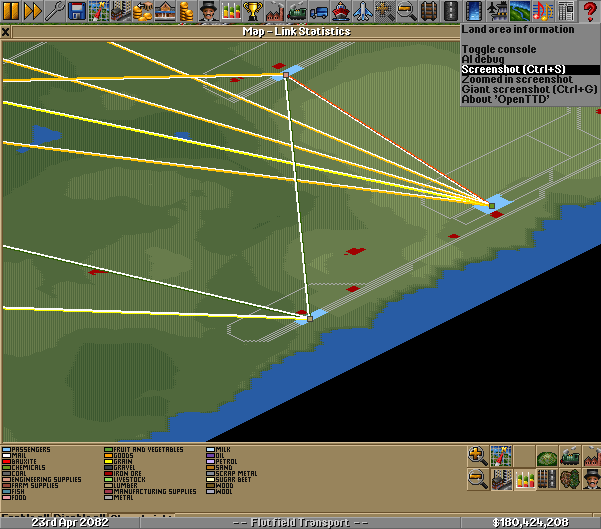Choose Toggle console from help menu
The width and height of the screenshot is (601, 529).
(530, 49)
